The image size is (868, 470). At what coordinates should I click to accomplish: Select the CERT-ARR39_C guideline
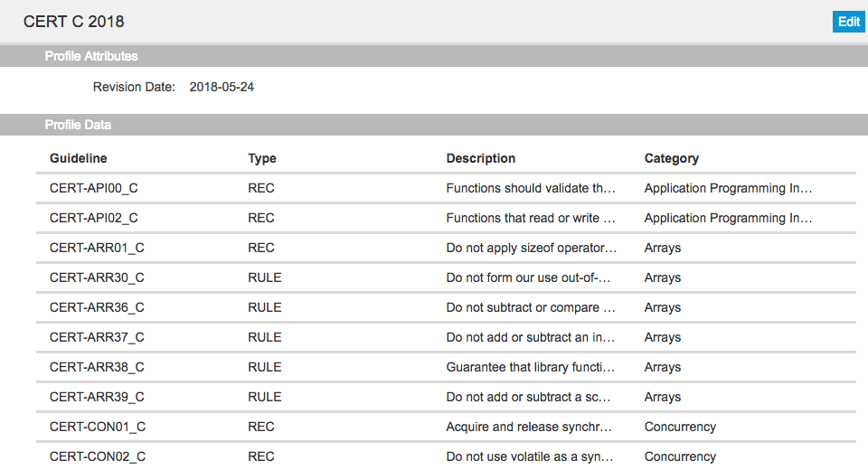[446, 398]
